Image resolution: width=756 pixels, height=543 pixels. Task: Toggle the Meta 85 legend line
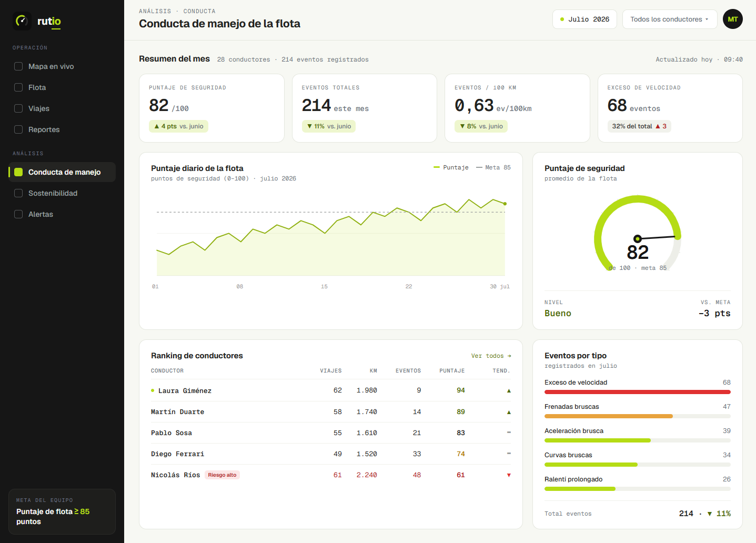click(x=493, y=167)
